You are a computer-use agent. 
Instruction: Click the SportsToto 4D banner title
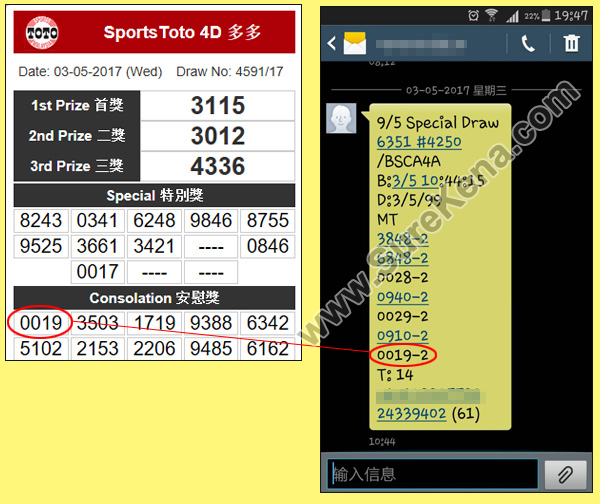(x=182, y=33)
